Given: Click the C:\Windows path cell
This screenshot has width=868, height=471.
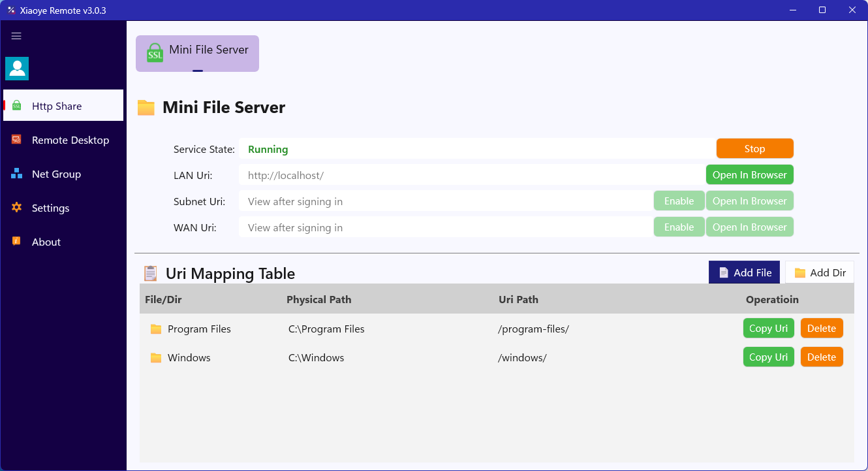Looking at the screenshot, I should click(316, 358).
